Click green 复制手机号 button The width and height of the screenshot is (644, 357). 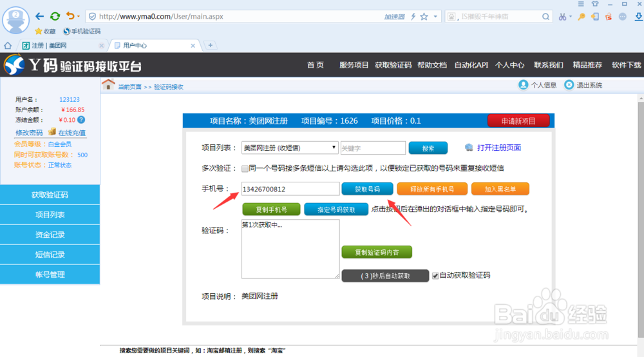pyautogui.click(x=271, y=209)
